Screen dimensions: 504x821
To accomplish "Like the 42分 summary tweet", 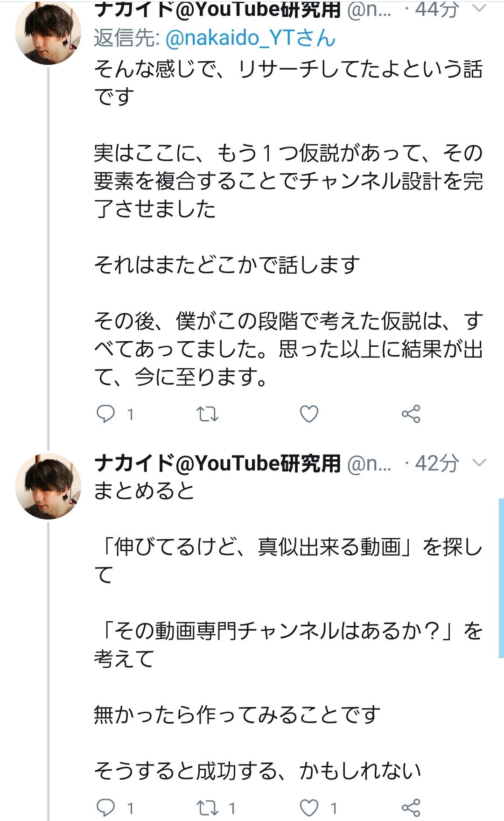I will tap(309, 808).
